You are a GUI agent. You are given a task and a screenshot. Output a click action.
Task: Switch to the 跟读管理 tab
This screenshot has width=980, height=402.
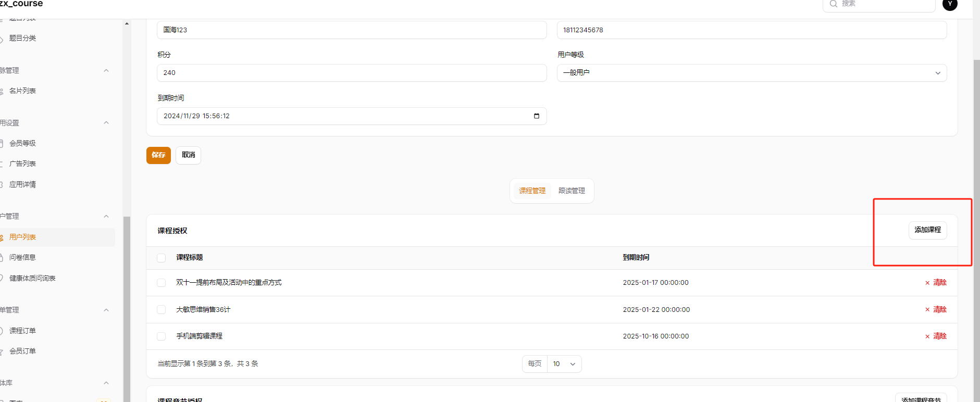click(x=572, y=191)
